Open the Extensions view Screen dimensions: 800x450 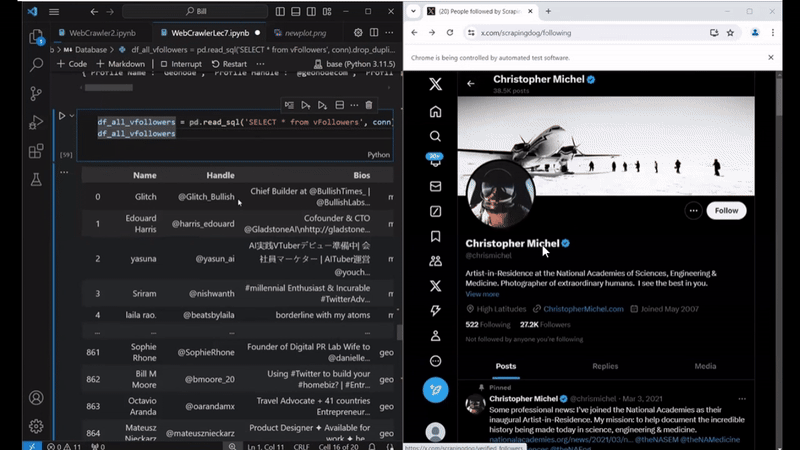(36, 151)
